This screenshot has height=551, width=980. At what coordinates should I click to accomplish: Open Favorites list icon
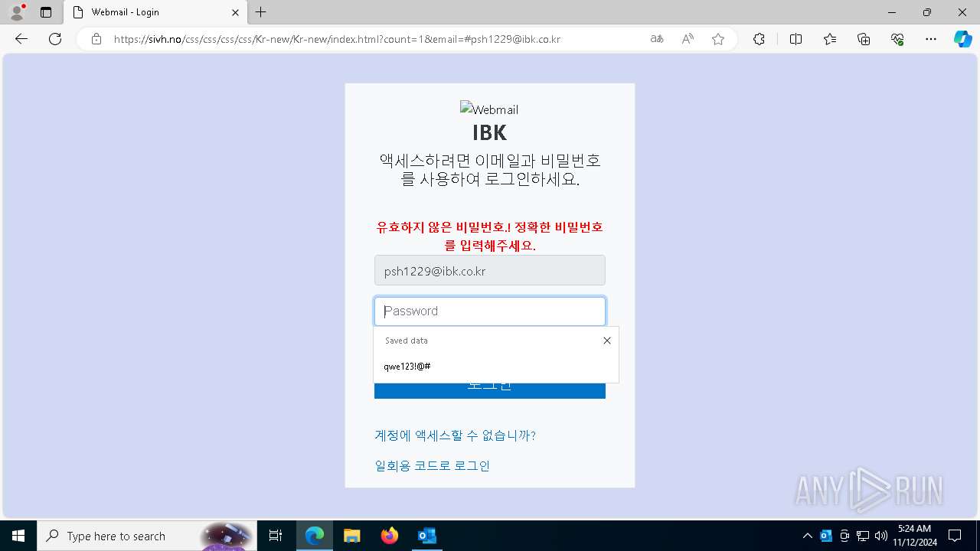(830, 39)
